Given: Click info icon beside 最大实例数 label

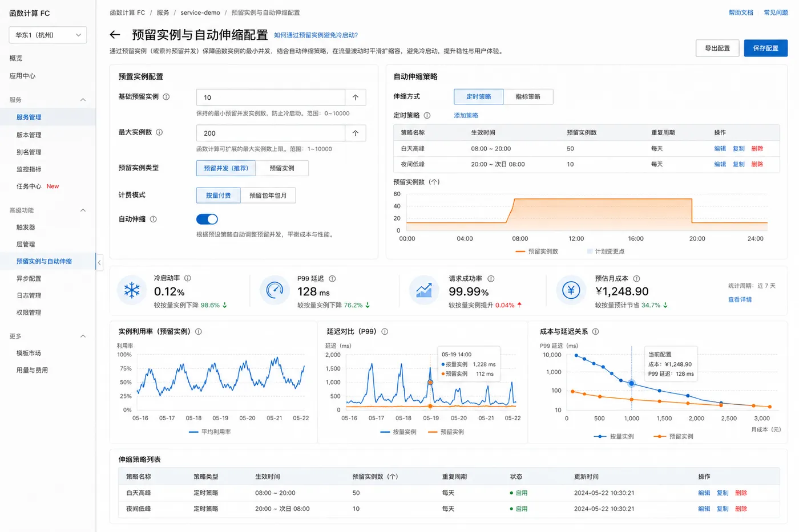Looking at the screenshot, I should click(159, 132).
